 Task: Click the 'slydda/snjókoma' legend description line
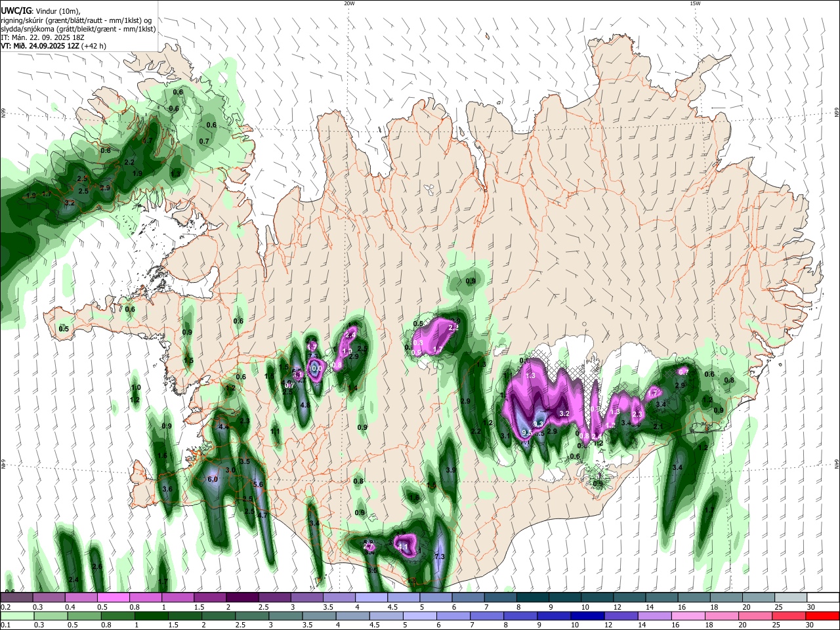click(x=78, y=29)
